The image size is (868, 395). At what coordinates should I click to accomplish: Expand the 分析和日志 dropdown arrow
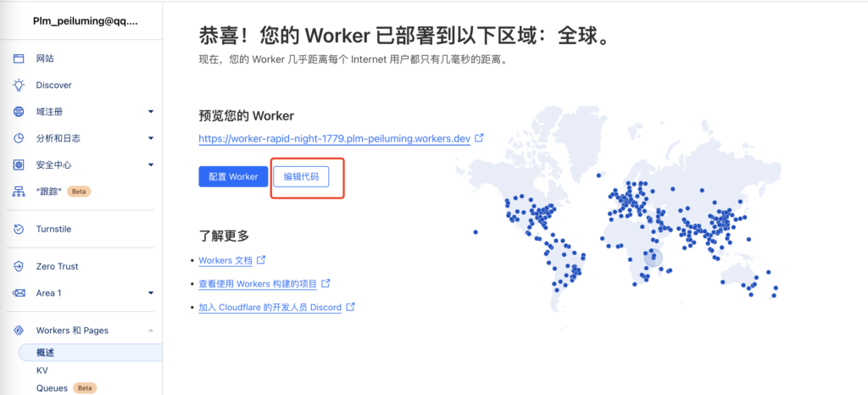[151, 138]
